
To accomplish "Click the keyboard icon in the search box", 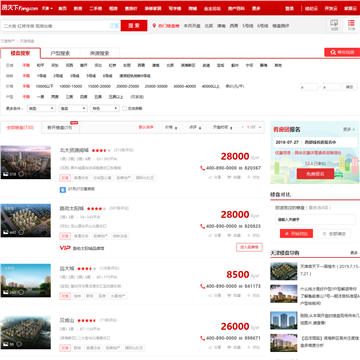I will (114, 26).
